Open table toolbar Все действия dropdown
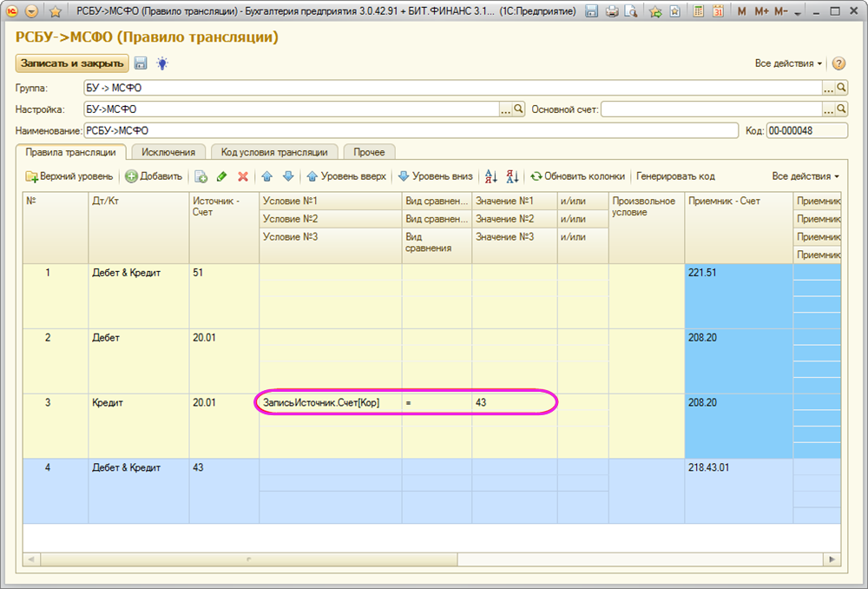868x589 pixels. [806, 176]
